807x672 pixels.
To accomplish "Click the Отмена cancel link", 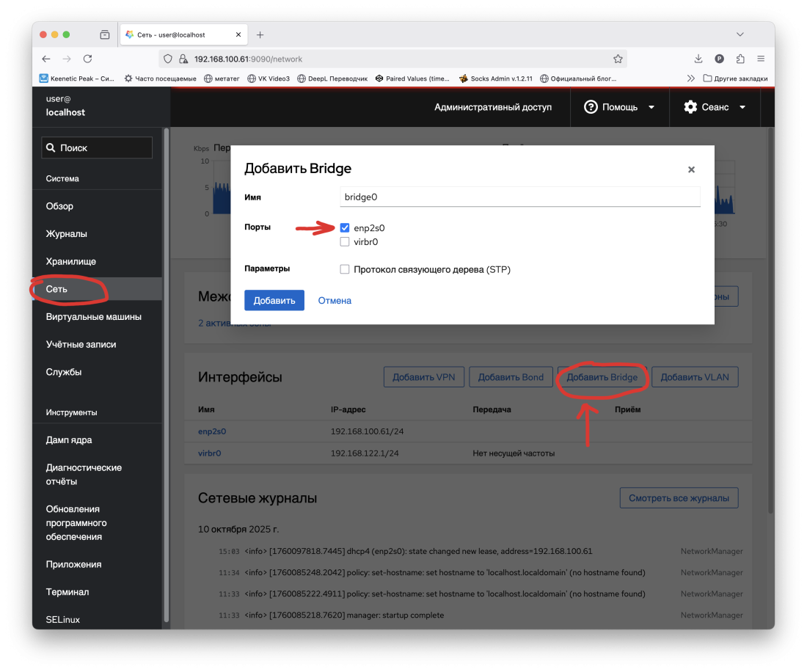I will pos(335,300).
